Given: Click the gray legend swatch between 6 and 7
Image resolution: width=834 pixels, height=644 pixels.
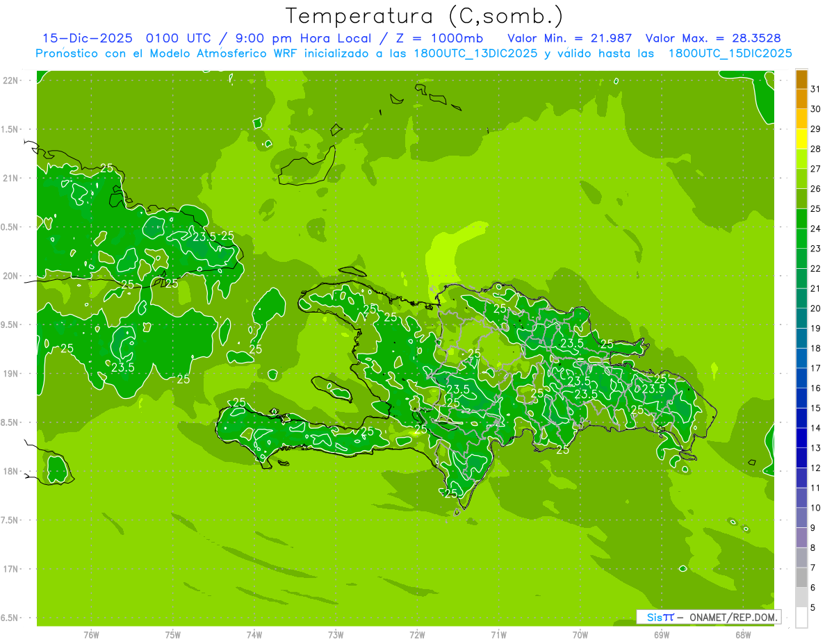Looking at the screenshot, I should coord(801,578).
